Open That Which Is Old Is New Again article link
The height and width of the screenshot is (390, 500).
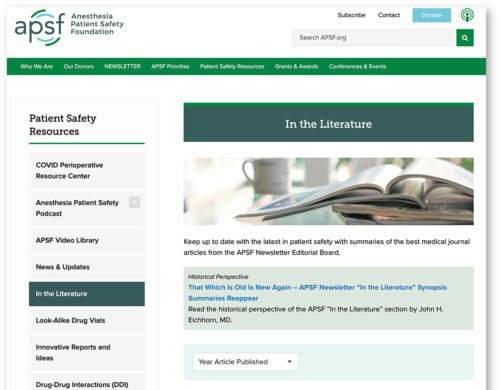pos(317,293)
